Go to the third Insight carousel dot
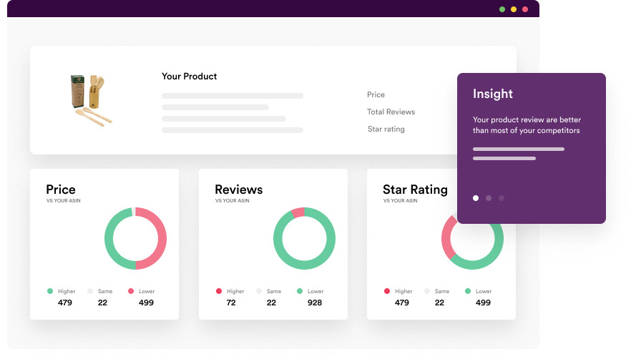 click(502, 198)
